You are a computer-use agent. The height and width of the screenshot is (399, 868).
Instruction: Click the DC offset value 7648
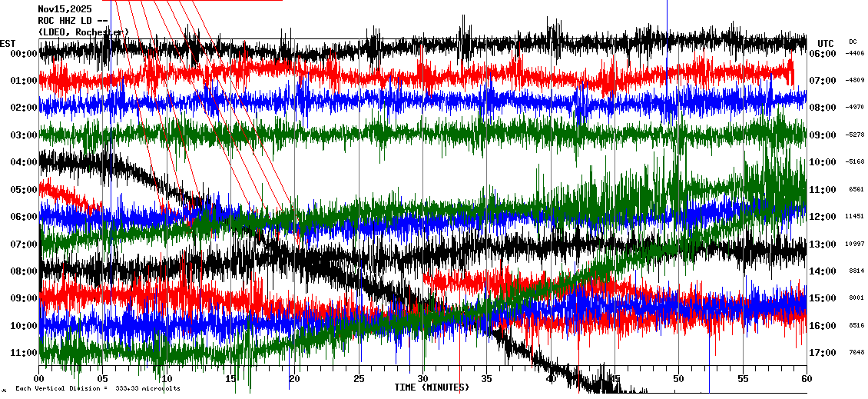tap(854, 353)
